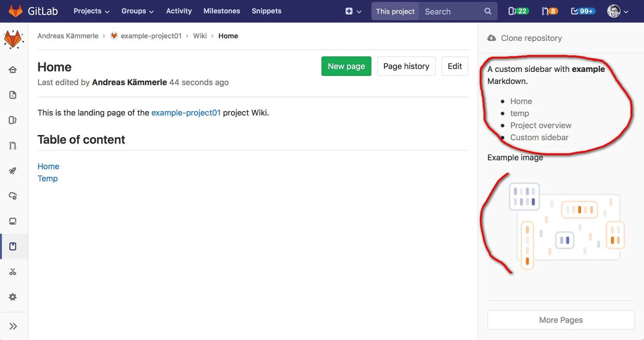Viewport: 644px width, 340px height.
Task: Click Clone repository text link
Action: [531, 38]
